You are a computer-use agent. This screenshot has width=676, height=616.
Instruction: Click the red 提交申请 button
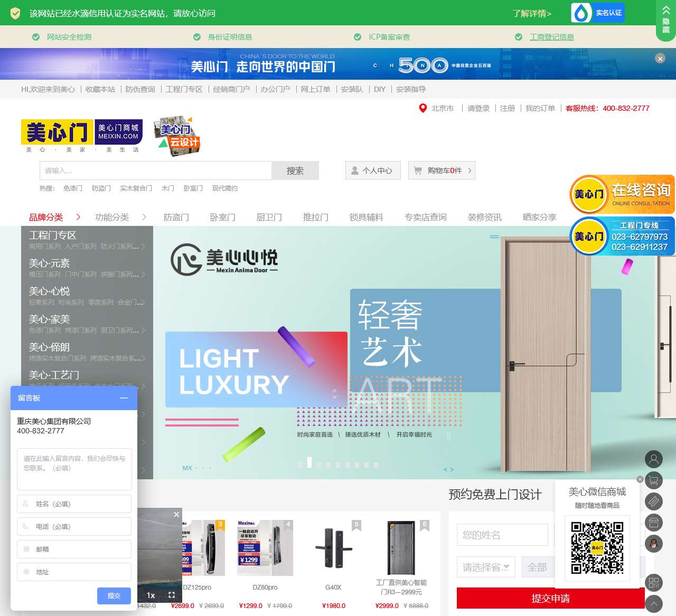tap(551, 598)
